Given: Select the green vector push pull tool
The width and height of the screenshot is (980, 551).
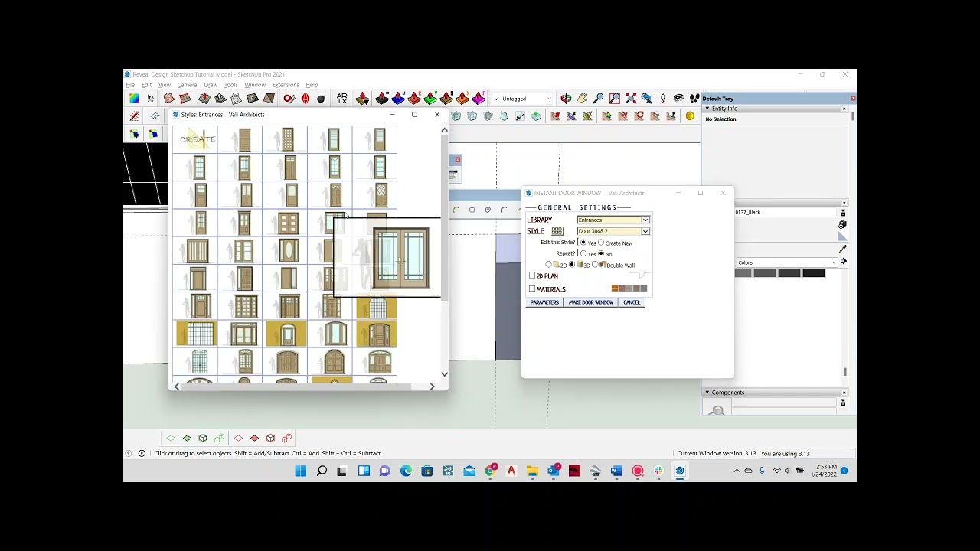Looking at the screenshot, I should (x=430, y=99).
